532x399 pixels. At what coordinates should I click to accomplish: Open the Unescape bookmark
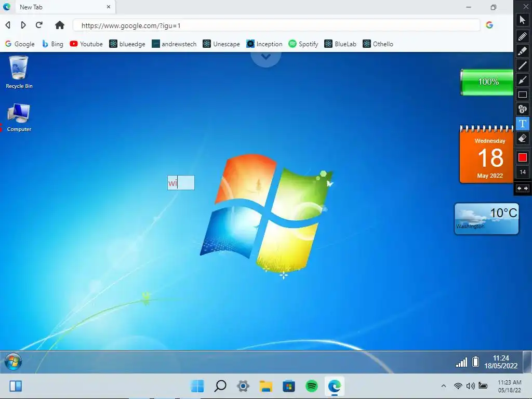tap(221, 44)
